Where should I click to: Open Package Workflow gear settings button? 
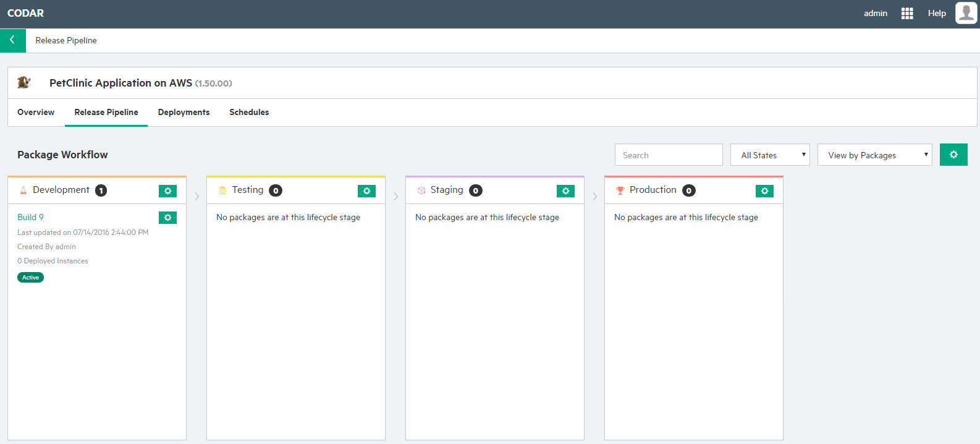pyautogui.click(x=953, y=155)
